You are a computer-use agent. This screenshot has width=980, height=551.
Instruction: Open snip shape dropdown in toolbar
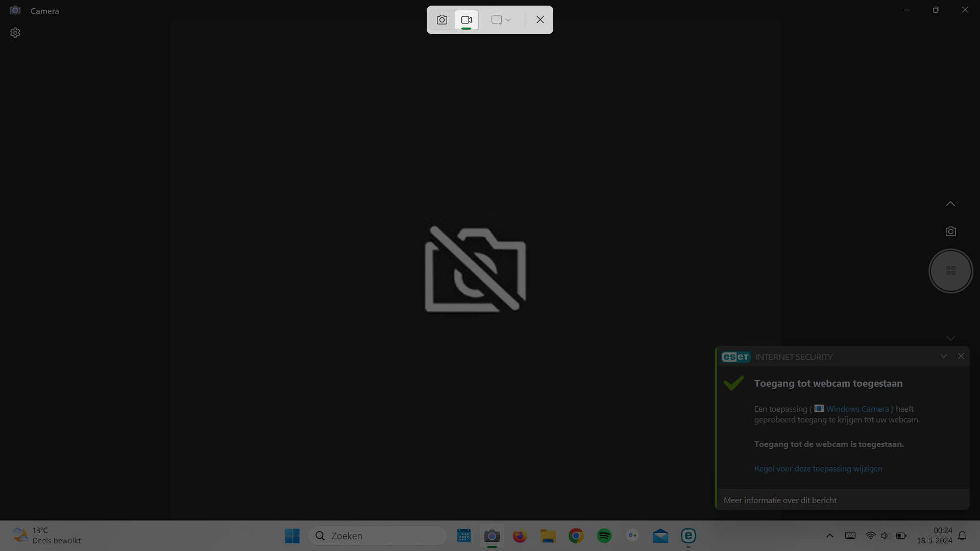[x=501, y=20]
